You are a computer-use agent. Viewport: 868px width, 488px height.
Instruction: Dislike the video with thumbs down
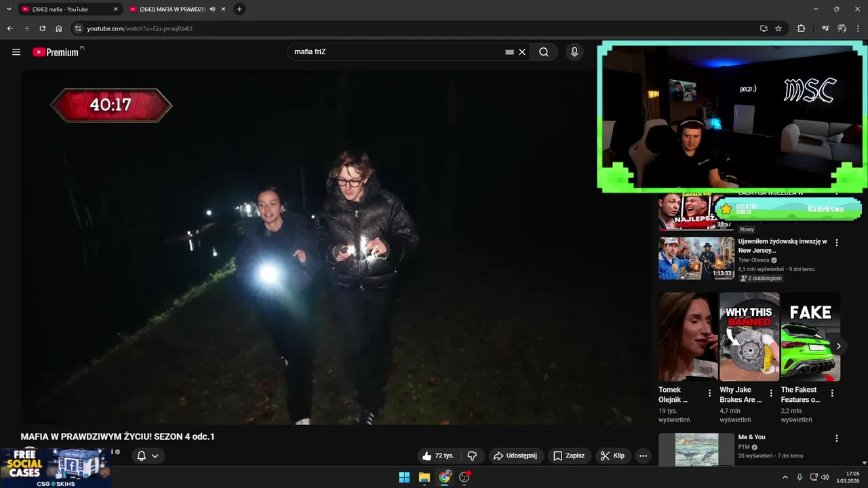click(472, 456)
